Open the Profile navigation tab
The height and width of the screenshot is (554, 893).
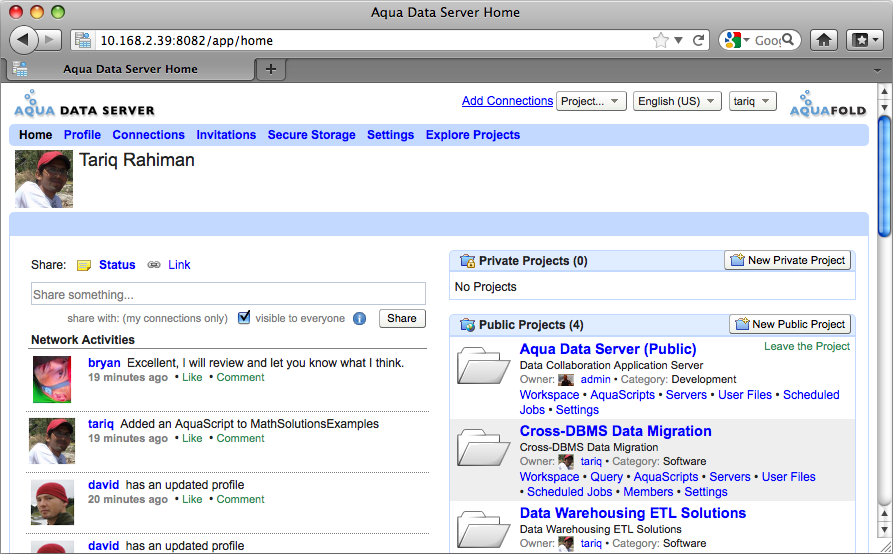(x=82, y=135)
